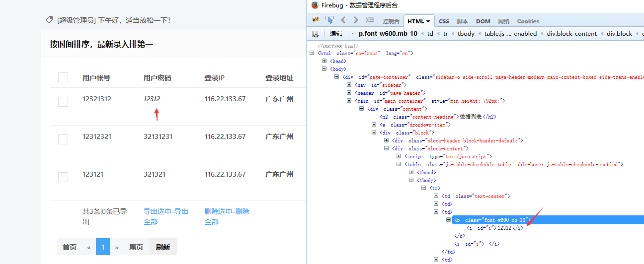Go forward with the right arrow
Image resolution: width=644 pixels, height=264 pixels.
(355, 20)
